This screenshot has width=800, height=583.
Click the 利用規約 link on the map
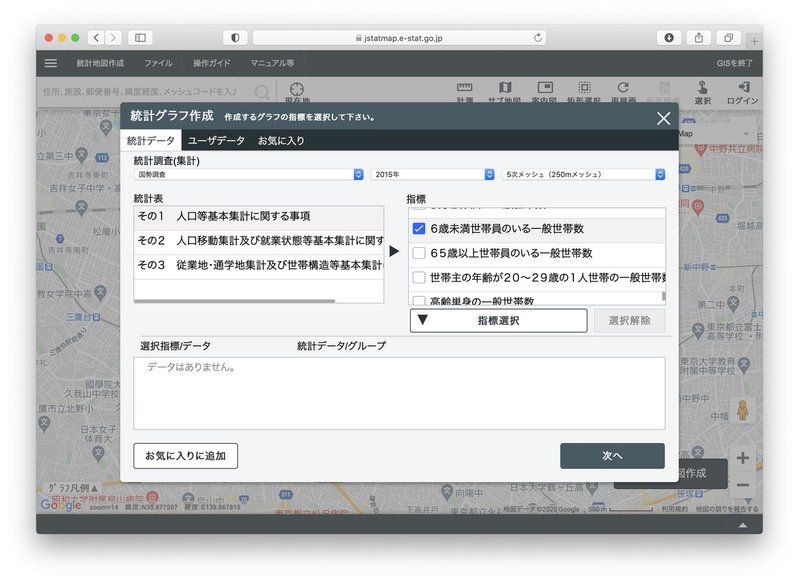[674, 509]
